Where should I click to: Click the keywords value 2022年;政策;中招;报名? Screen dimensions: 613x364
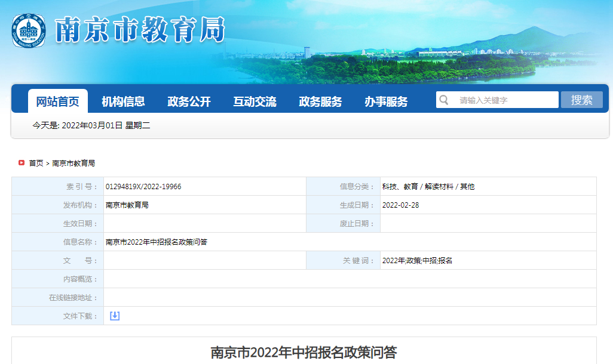pyautogui.click(x=417, y=261)
